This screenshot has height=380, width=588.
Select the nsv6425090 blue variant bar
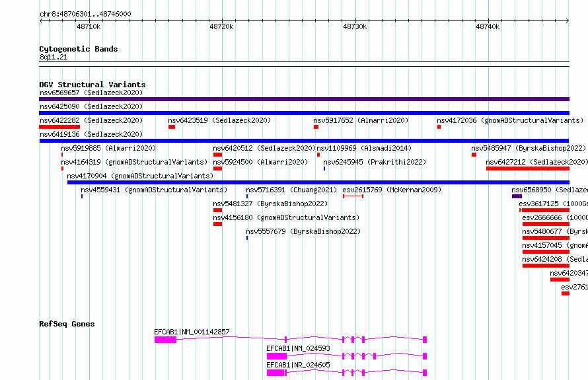[x=304, y=113]
